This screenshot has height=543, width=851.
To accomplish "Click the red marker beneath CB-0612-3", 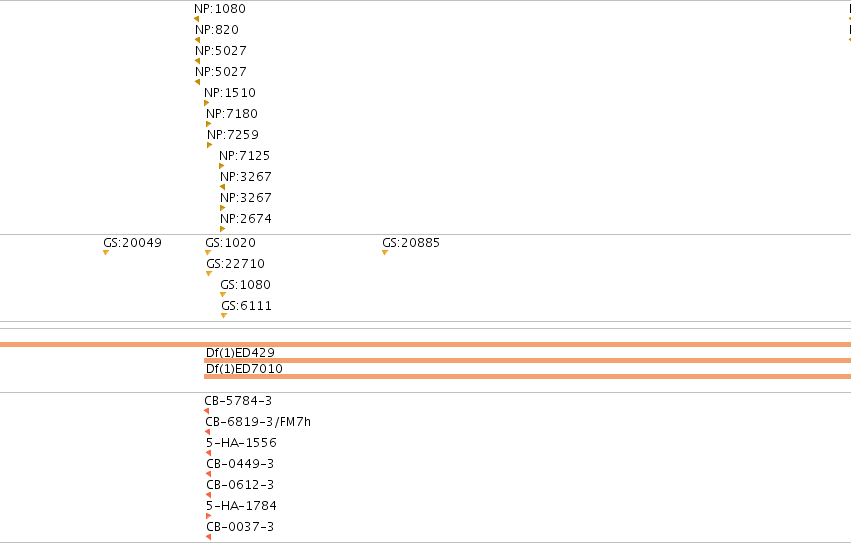I will coord(208,495).
